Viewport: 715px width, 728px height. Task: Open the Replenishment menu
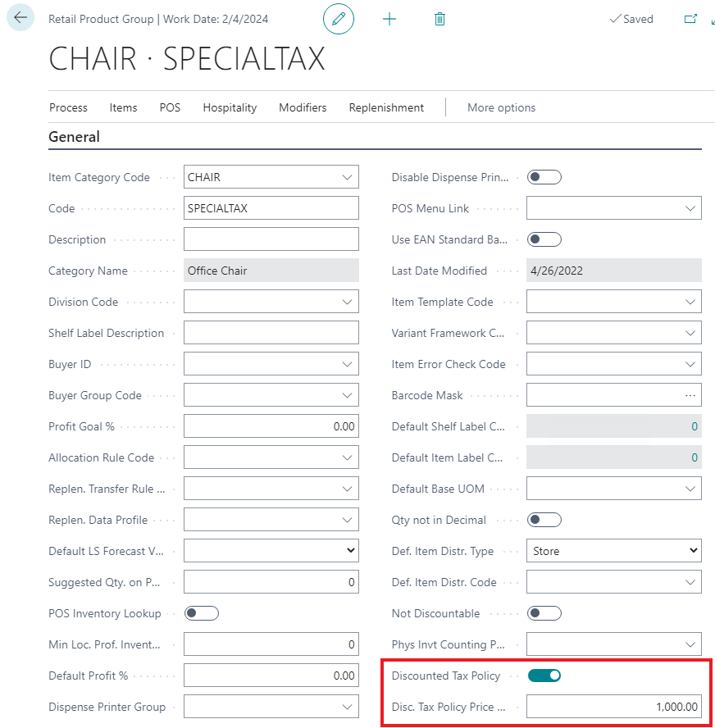(x=386, y=107)
